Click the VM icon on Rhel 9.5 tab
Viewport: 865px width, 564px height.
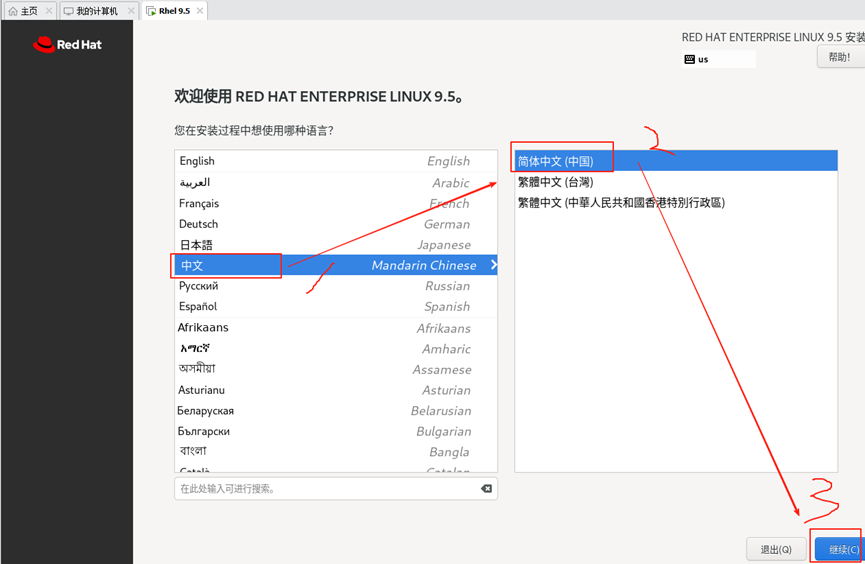pos(151,11)
